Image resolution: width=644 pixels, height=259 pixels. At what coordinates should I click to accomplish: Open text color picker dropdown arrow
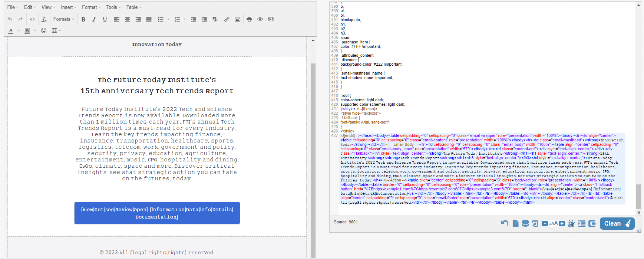19,31
